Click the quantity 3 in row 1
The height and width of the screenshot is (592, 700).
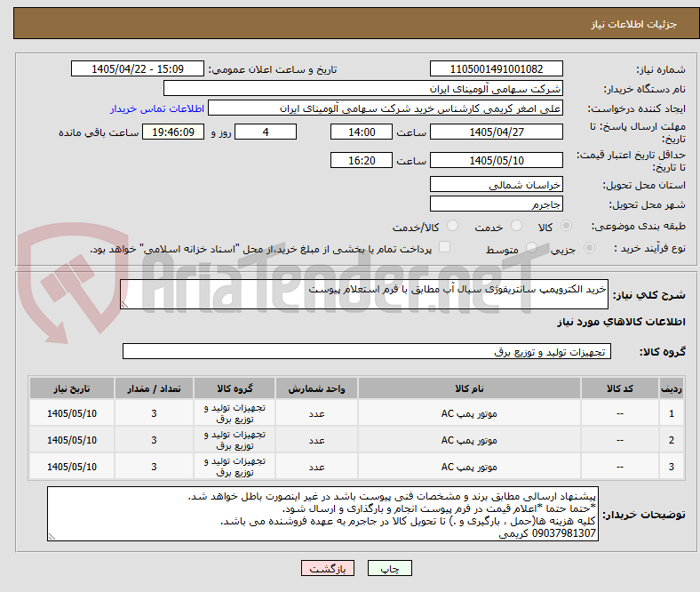pos(154,413)
